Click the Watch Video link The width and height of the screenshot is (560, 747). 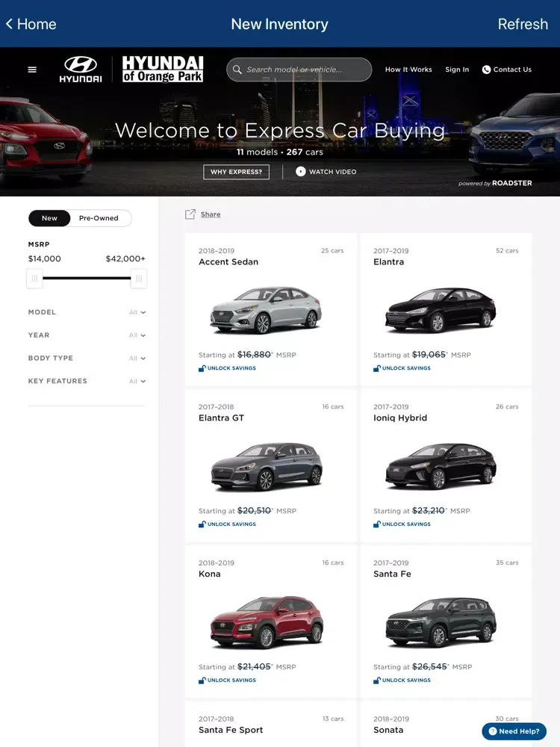tap(326, 172)
